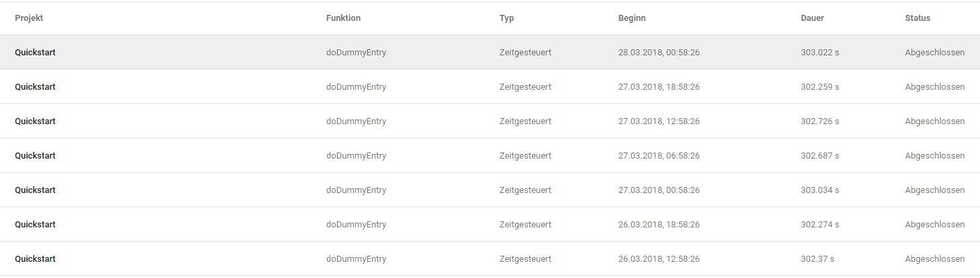Open the Quickstart link in the 27.03.2018, 12:58:26 row
This screenshot has width=980, height=278.
coord(35,121)
